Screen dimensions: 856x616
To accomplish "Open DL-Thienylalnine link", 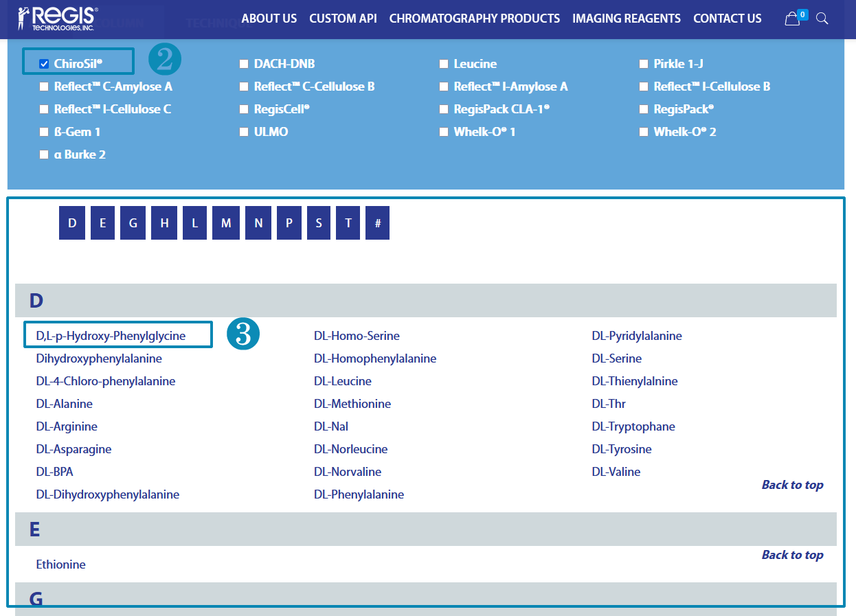I will pyautogui.click(x=635, y=381).
